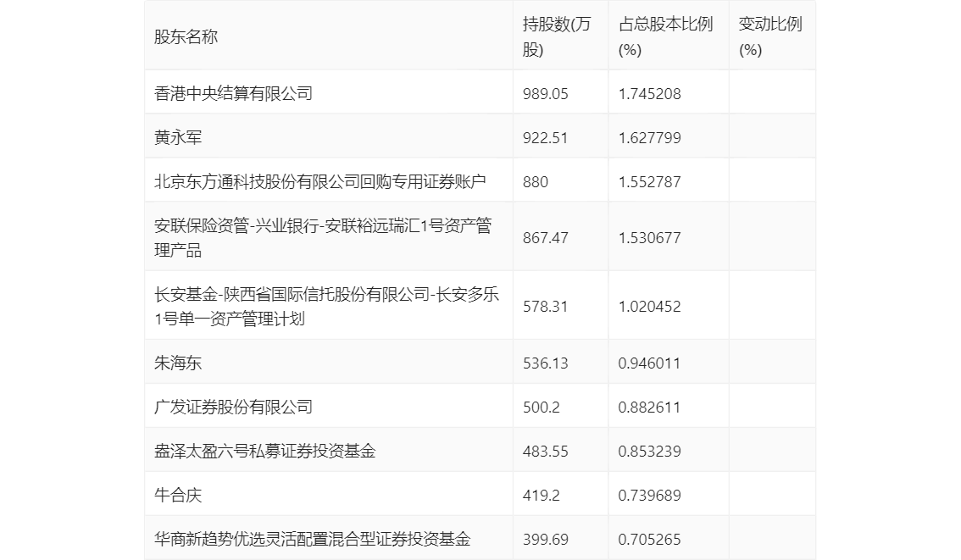
Task: Click the percentage 0.946011
Action: pos(650,363)
